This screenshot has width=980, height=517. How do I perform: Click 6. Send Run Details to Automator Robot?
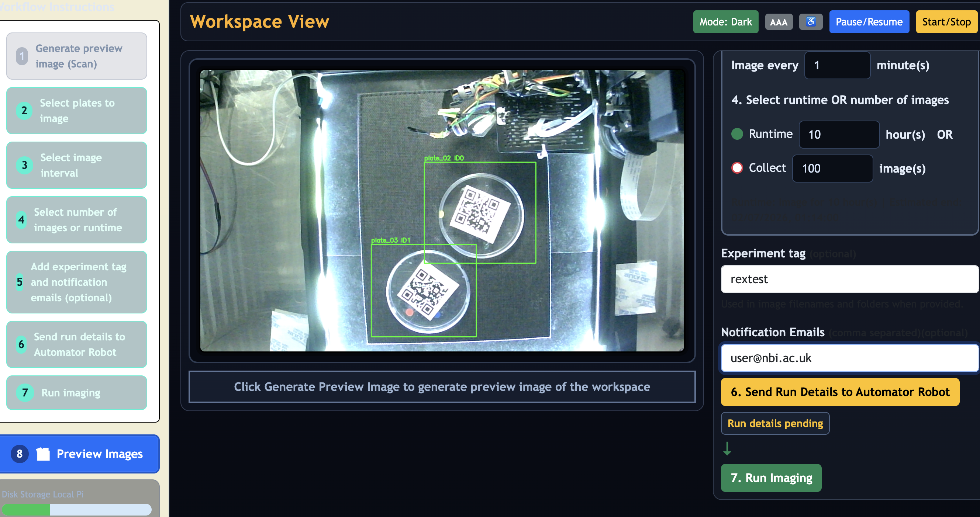click(840, 392)
